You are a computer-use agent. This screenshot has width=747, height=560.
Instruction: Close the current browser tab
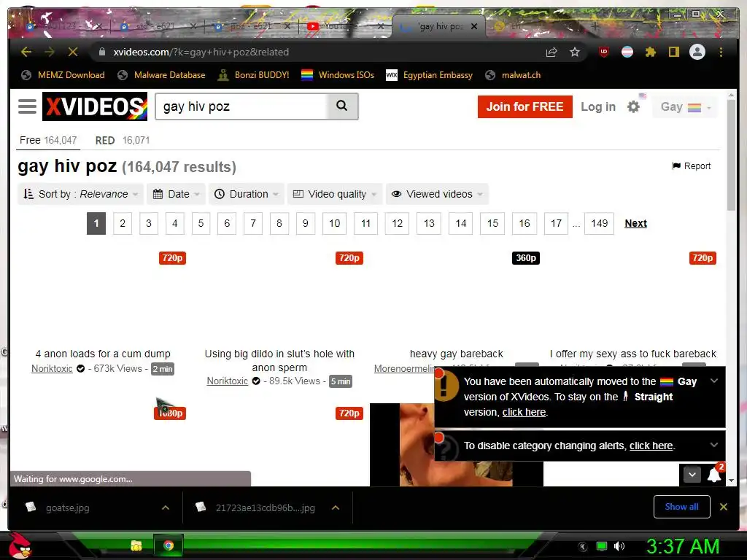474,26
